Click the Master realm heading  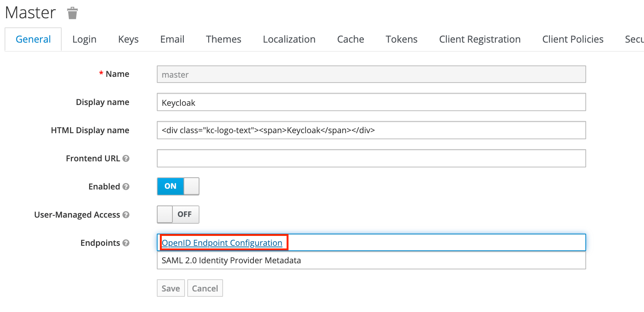(30, 13)
